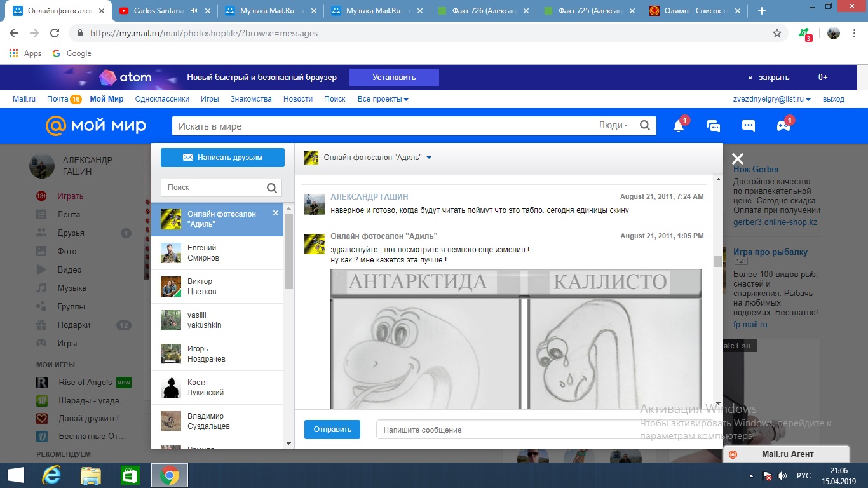Close the messages dialog with the white X
The image size is (868, 488).
tap(737, 159)
